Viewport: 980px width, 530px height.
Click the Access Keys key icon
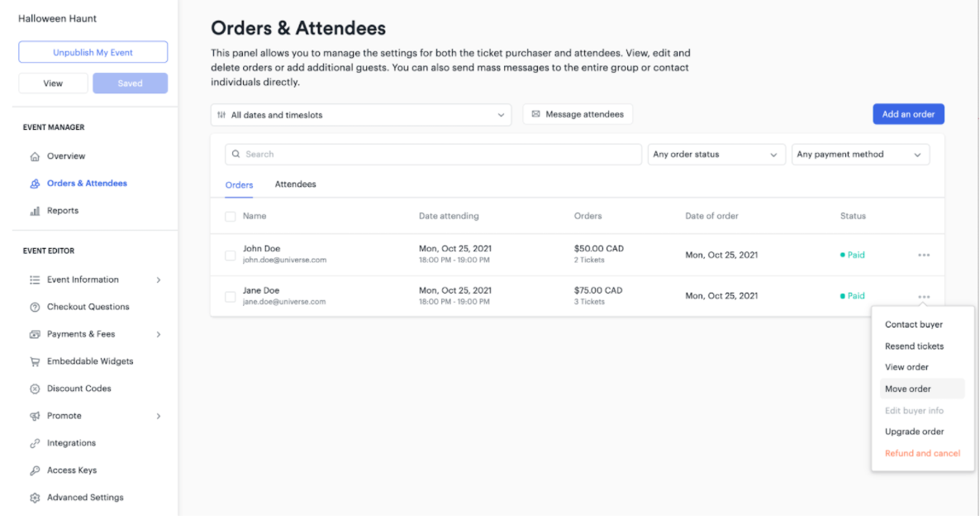coord(35,471)
